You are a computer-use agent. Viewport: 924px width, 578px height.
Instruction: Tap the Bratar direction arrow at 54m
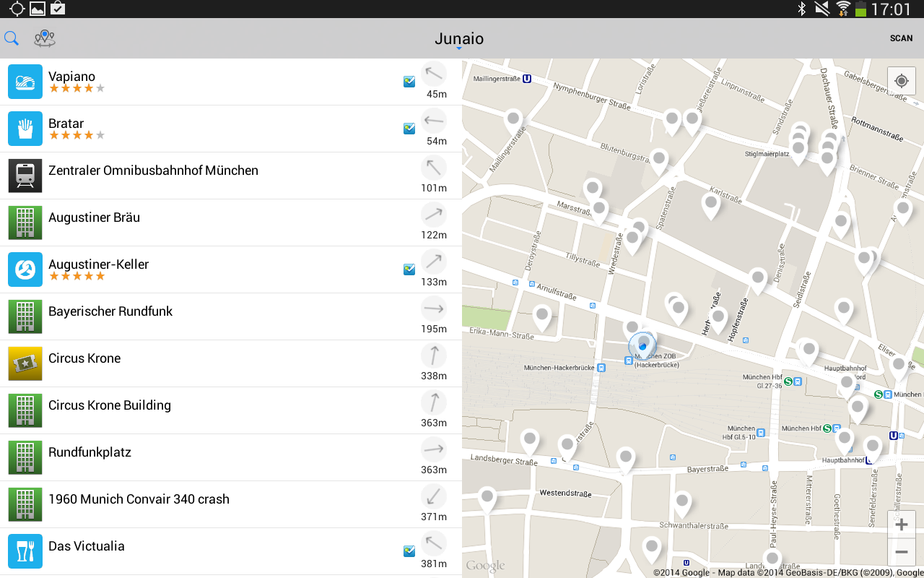point(434,121)
